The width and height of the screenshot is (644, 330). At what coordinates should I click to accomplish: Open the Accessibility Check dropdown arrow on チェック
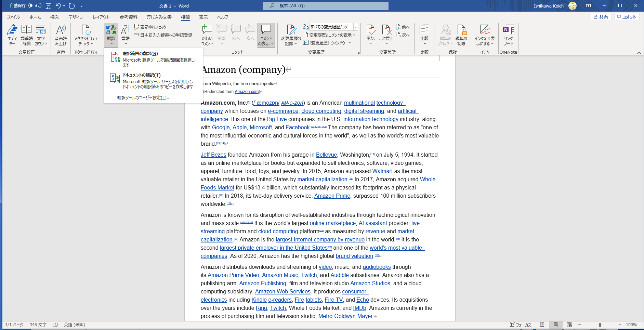coord(92,44)
